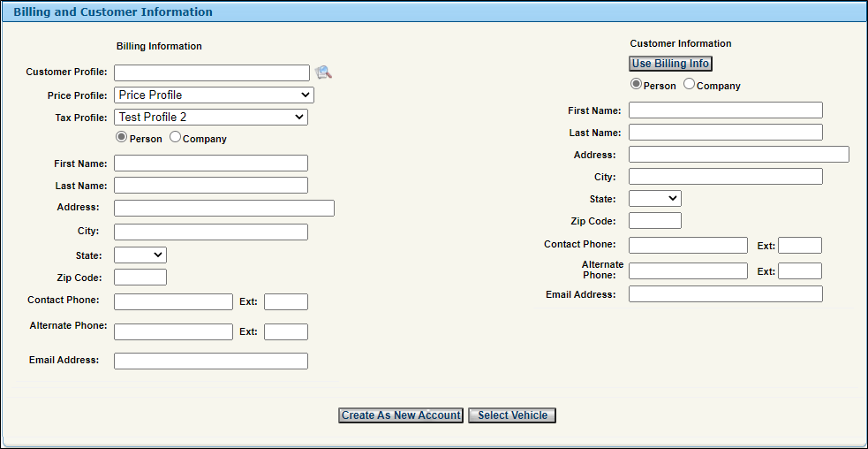Click the customer Alternate Phone Ext field

coord(800,271)
